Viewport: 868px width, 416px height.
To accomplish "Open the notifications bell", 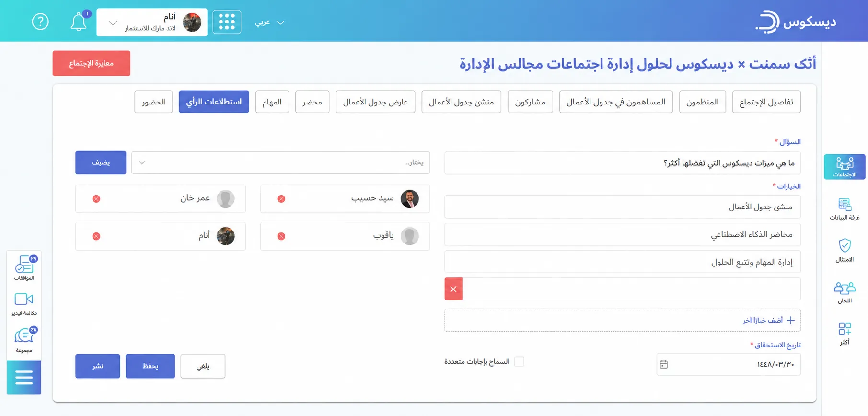I will pos(79,22).
